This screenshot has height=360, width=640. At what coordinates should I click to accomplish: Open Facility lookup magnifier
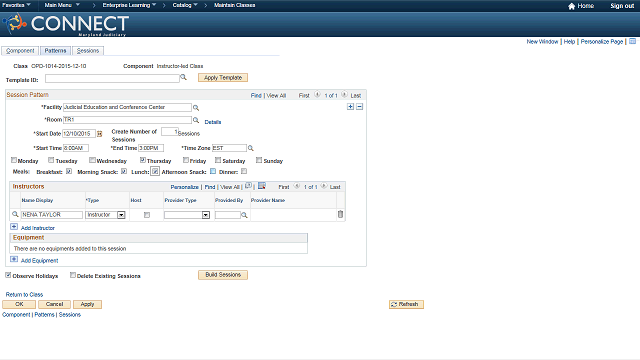tap(196, 108)
